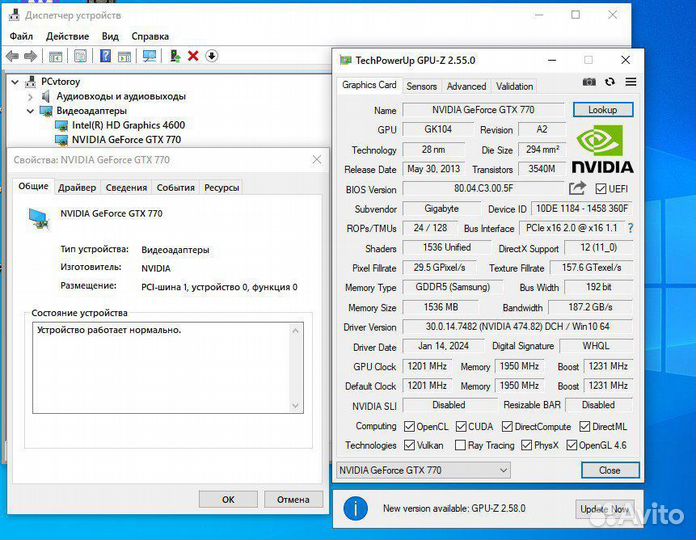Close the NVIDIA properties dialog with X

(316, 160)
